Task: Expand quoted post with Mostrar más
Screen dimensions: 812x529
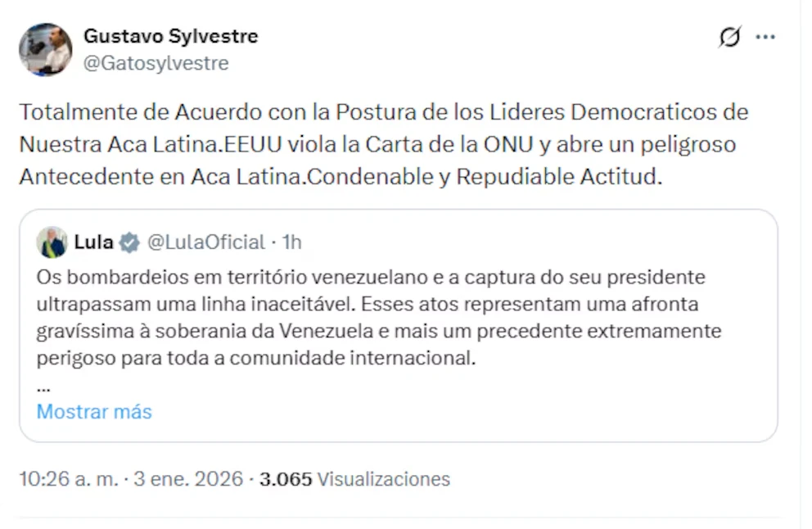Action: (x=94, y=411)
